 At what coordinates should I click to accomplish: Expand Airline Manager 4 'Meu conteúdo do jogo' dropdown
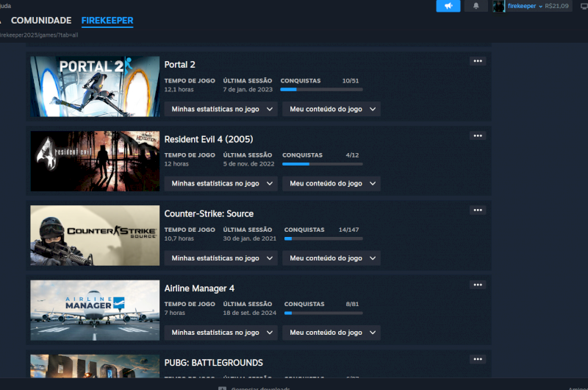click(331, 333)
